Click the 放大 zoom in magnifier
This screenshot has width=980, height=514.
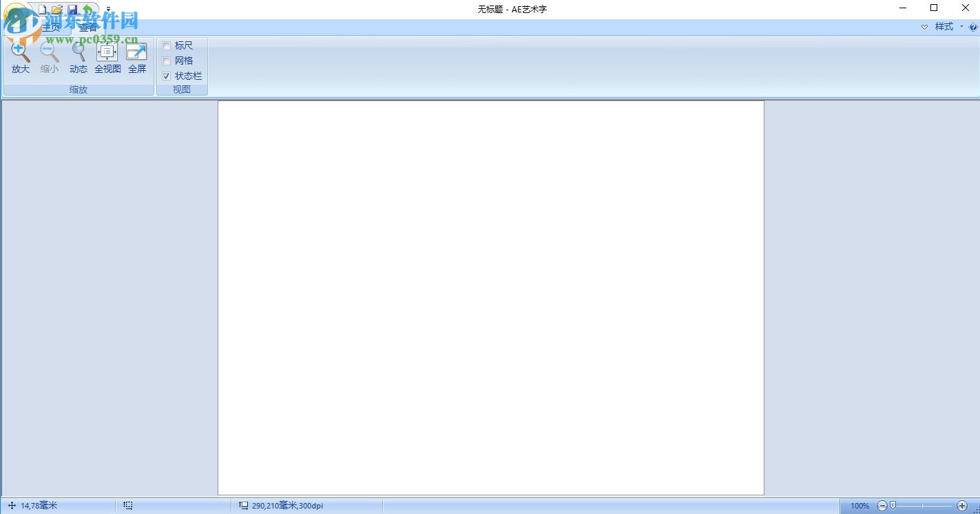click(21, 58)
